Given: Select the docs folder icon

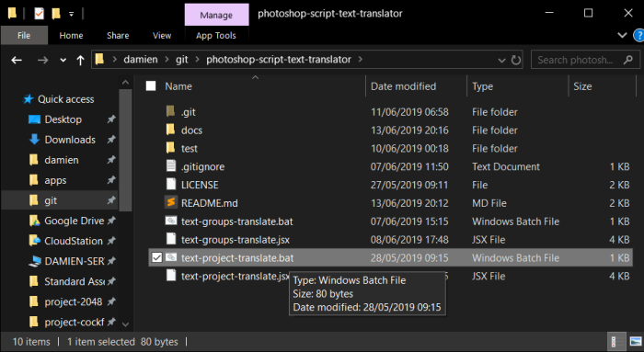Looking at the screenshot, I should tap(170, 130).
